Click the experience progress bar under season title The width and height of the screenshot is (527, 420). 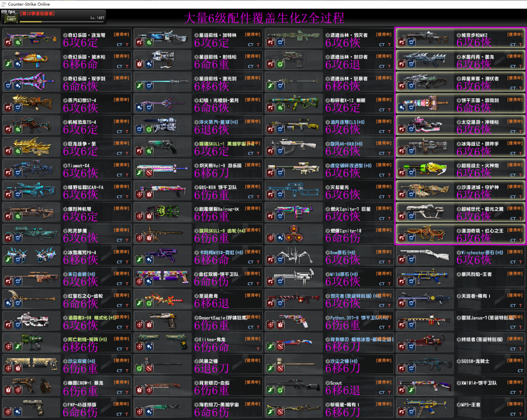[x=62, y=22]
